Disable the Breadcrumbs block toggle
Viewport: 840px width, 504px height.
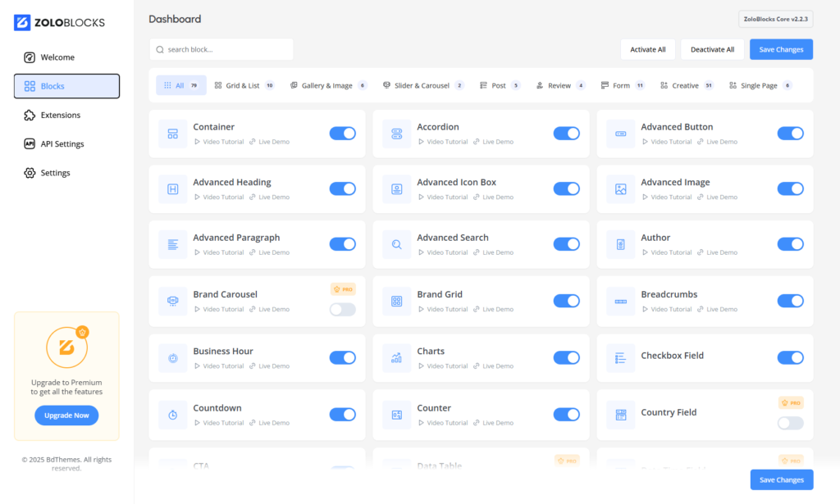point(790,301)
